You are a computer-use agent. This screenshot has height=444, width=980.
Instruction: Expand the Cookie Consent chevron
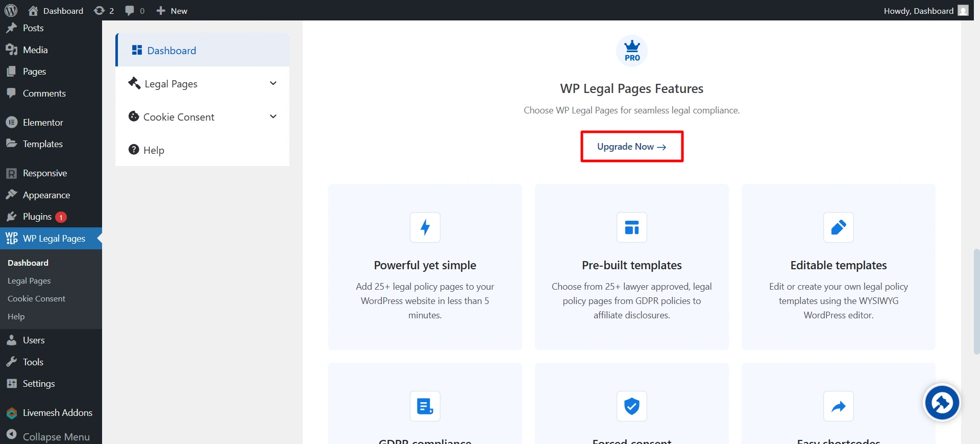point(273,116)
